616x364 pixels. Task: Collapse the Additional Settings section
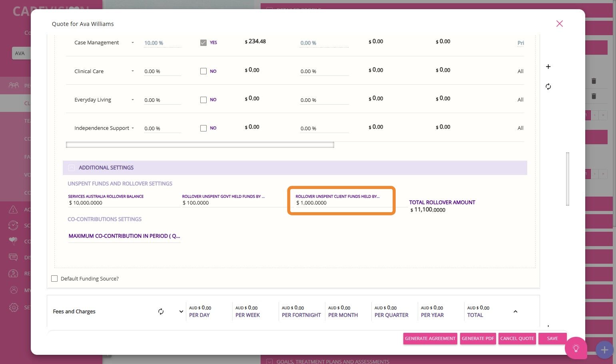click(72, 168)
